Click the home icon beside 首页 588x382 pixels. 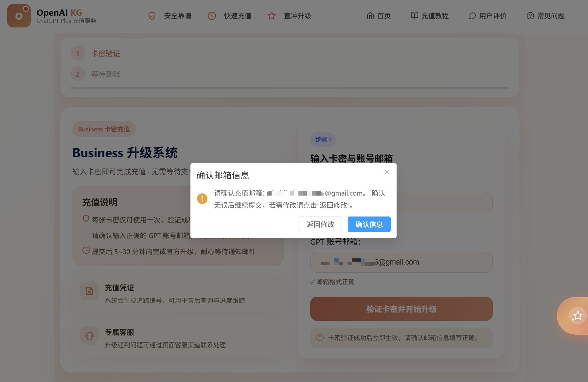coord(370,16)
